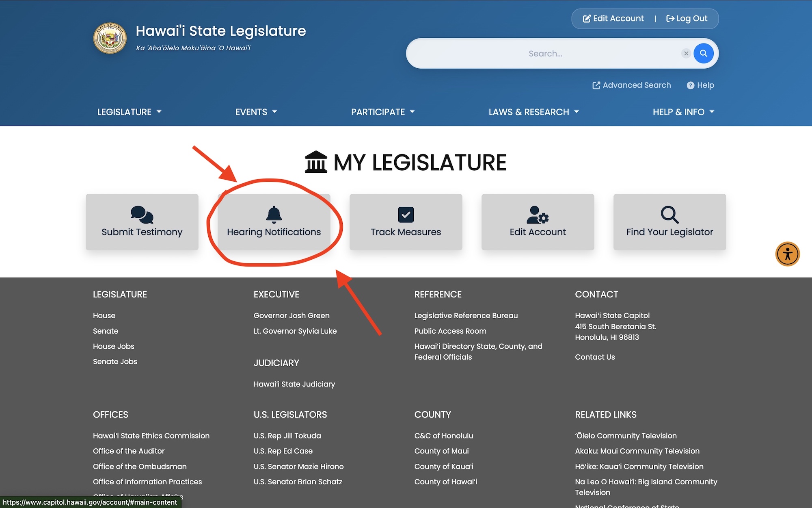Open Track Measures checkmark tile
The image size is (812, 508).
point(406,222)
